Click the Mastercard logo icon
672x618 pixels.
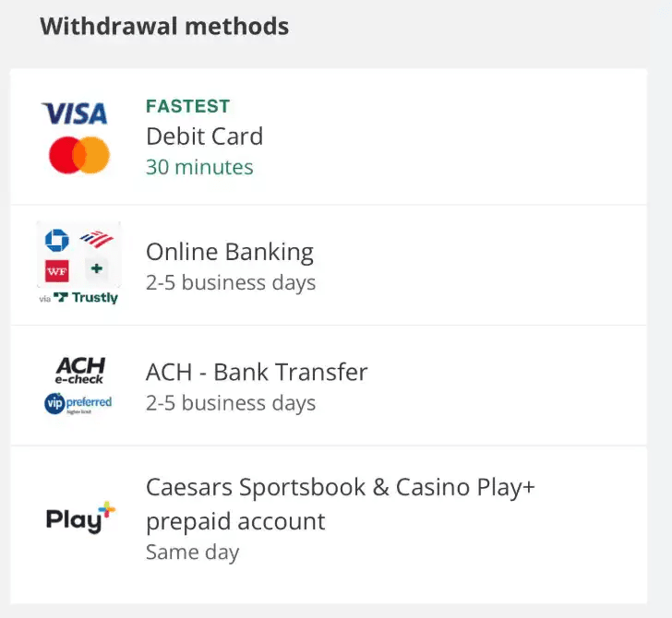79,155
